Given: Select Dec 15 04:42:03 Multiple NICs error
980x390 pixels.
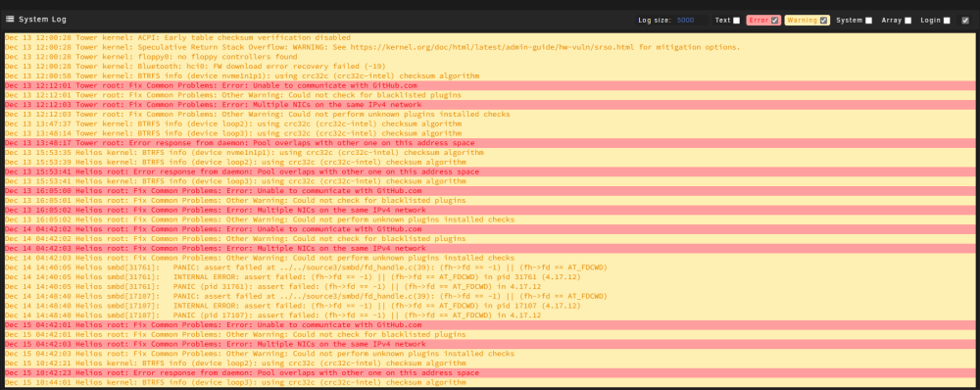Looking at the screenshot, I should (x=489, y=344).
